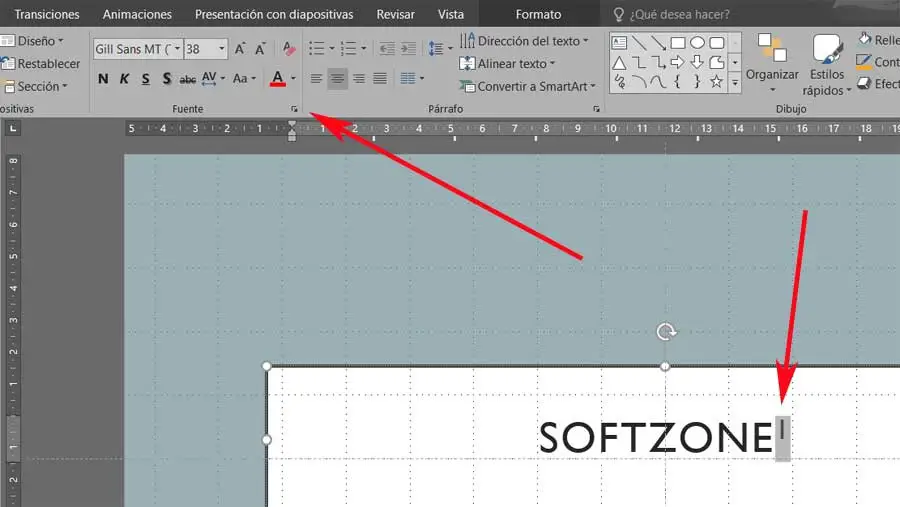Center the paragraph text
The height and width of the screenshot is (507, 900).
pos(338,78)
